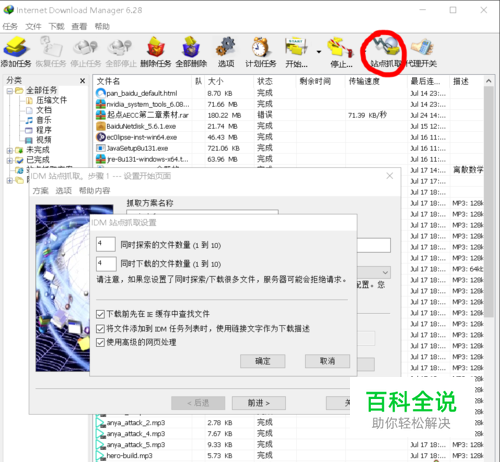Expand the 已完成 tree node
The image size is (500, 462).
pyautogui.click(x=10, y=160)
